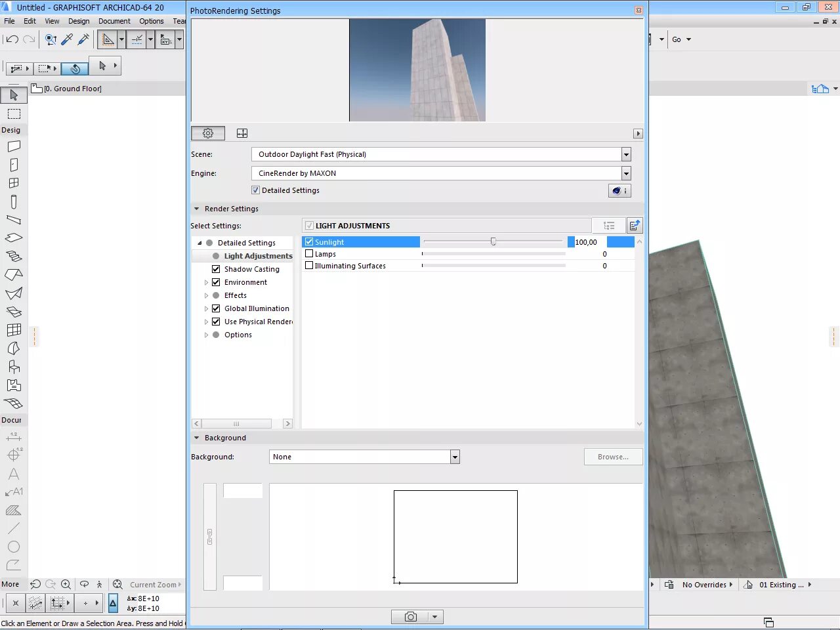The width and height of the screenshot is (840, 630).
Task: Select the Shell tool
Action: click(x=14, y=293)
